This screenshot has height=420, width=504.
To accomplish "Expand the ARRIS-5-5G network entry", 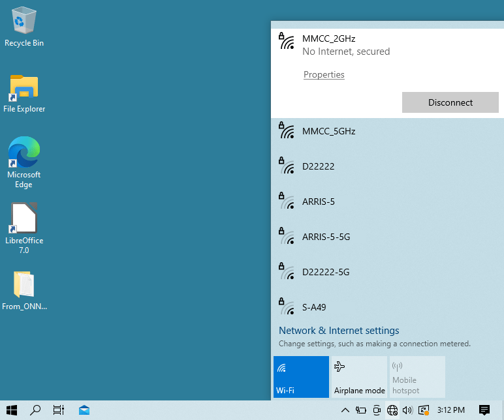I will pos(386,237).
